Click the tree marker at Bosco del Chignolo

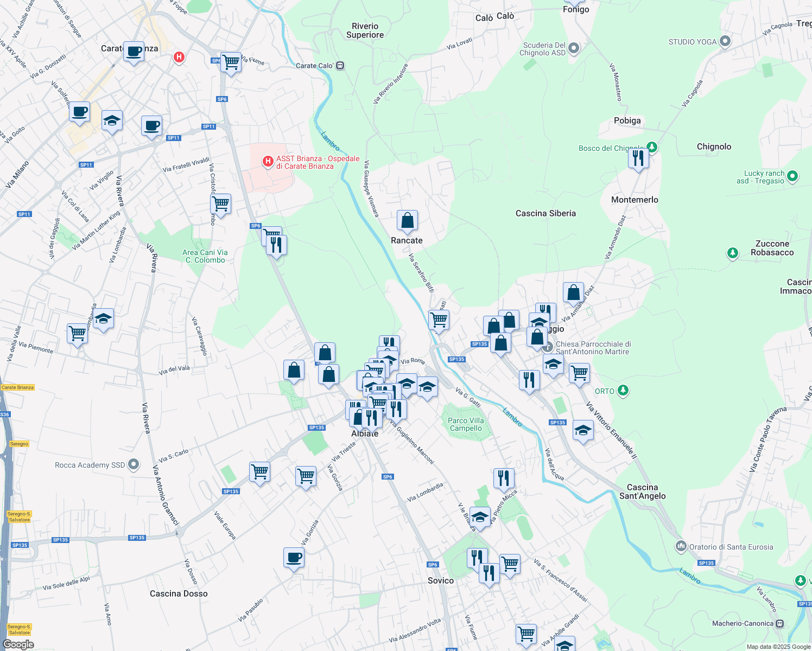click(x=651, y=146)
